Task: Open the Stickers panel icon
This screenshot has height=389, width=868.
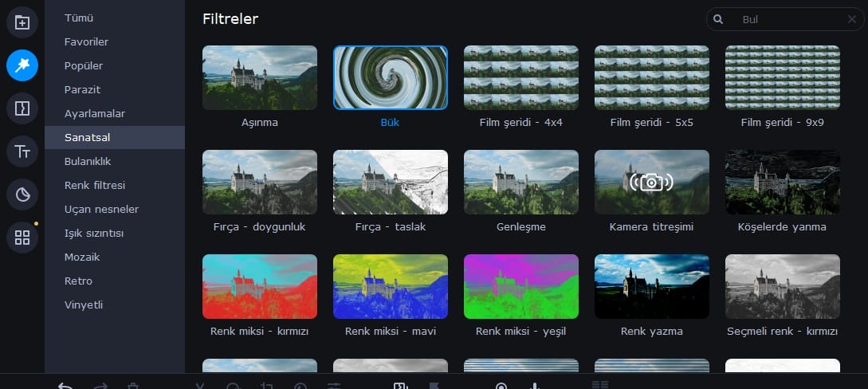Action: point(22,194)
